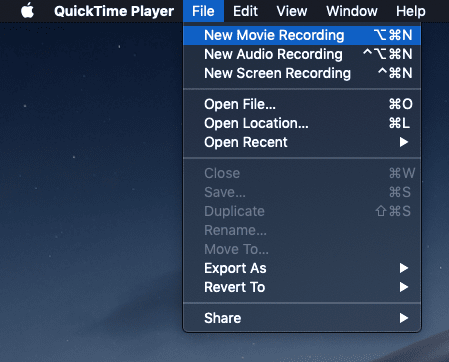Close the open File menu
Viewport: 449px width, 362px height.
pos(203,11)
